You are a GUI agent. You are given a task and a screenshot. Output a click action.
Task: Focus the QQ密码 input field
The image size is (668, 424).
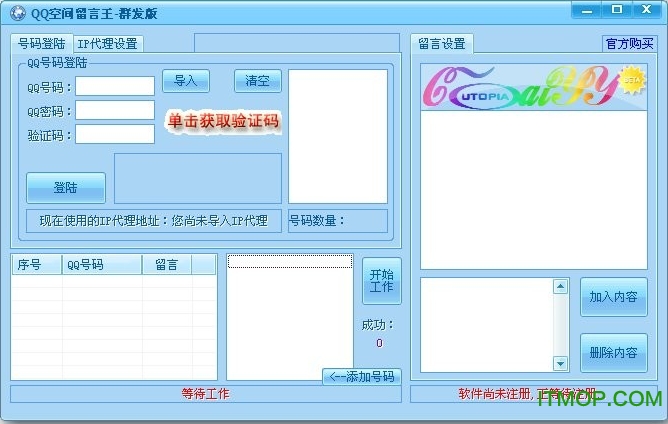pos(115,110)
